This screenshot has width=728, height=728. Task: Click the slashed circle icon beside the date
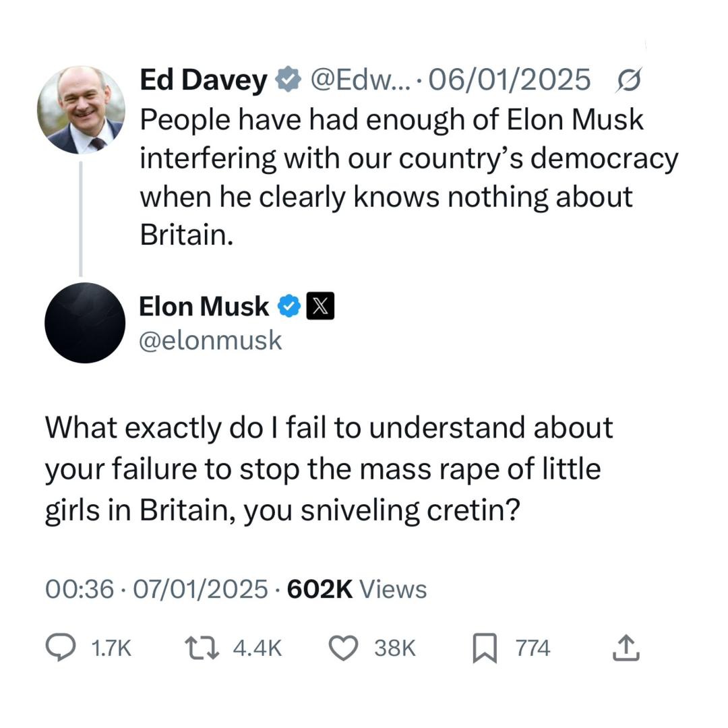[628, 80]
